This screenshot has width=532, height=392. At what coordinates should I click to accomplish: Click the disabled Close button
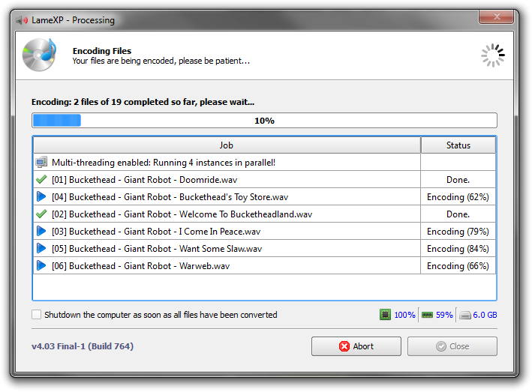(x=452, y=346)
